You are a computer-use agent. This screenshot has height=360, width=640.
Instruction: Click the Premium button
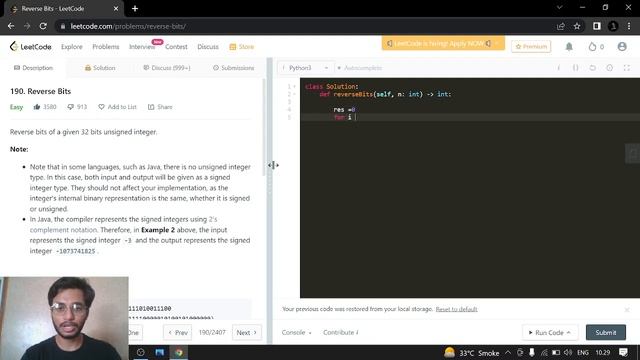click(531, 47)
